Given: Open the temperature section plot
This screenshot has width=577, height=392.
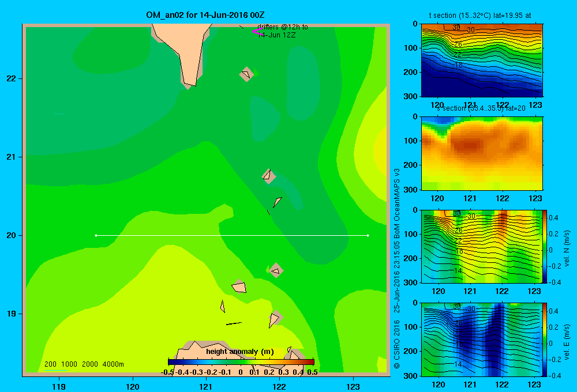Looking at the screenshot, I should click(x=482, y=61).
